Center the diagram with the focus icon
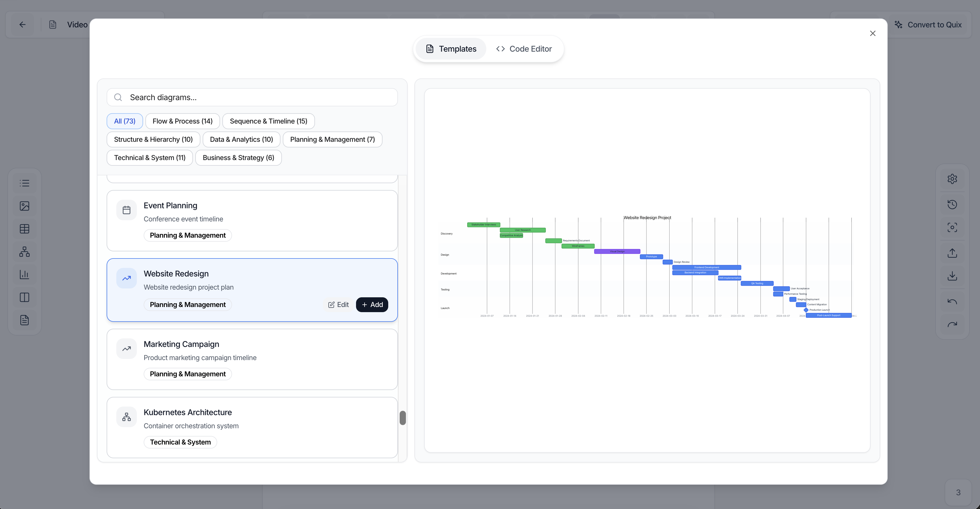The width and height of the screenshot is (980, 509). click(953, 227)
